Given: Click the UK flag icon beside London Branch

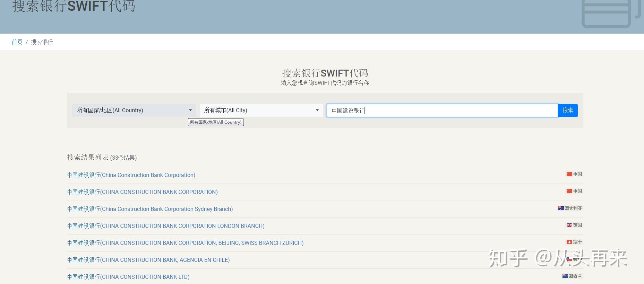Looking at the screenshot, I should [x=569, y=225].
